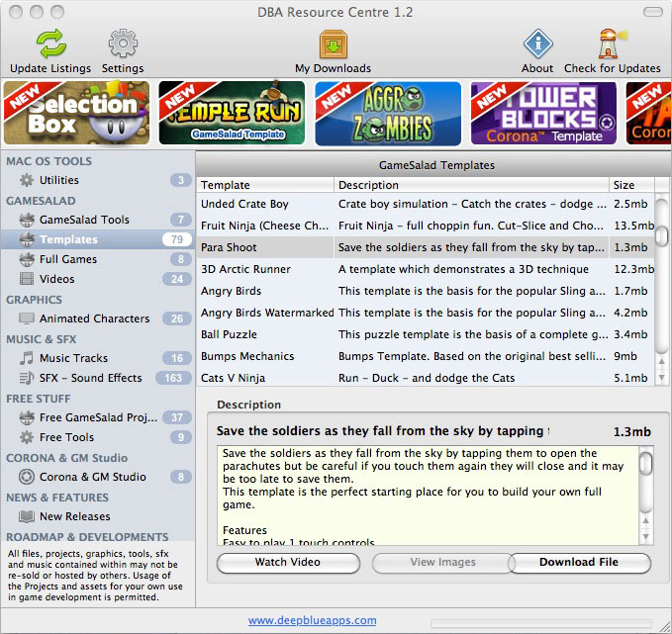This screenshot has height=634, width=672.
Task: Open the Selection Box banner
Action: pos(77,113)
